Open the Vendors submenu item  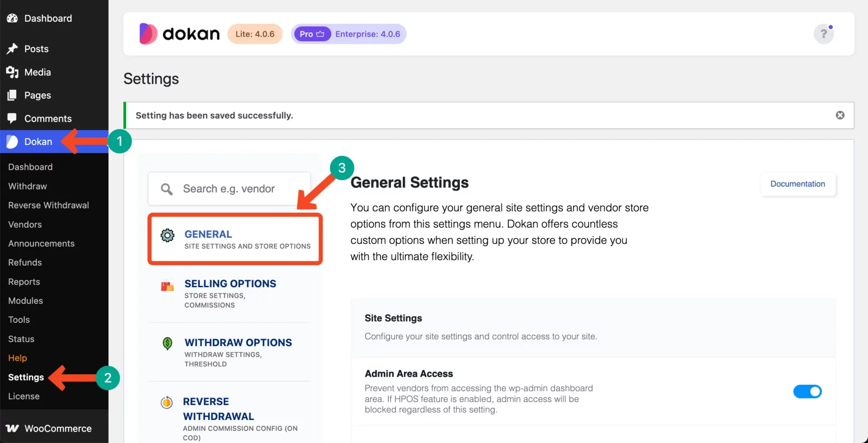(x=25, y=224)
